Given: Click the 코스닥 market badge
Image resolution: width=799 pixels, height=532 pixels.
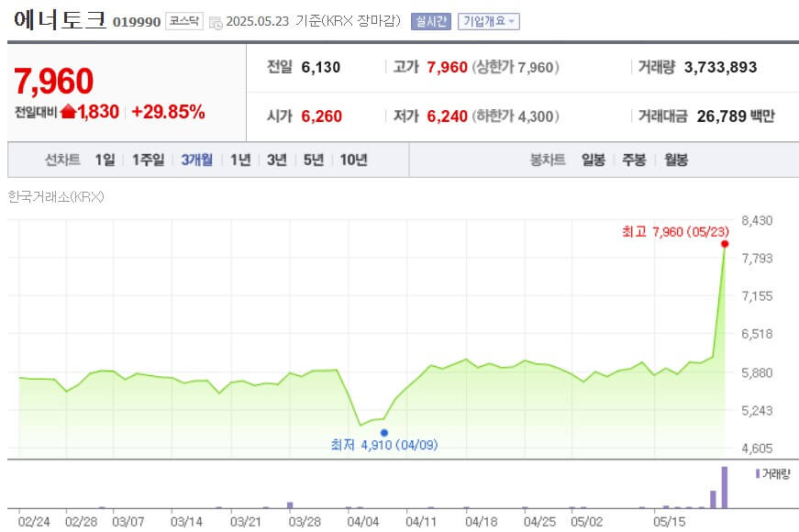Looking at the screenshot, I should (x=184, y=21).
